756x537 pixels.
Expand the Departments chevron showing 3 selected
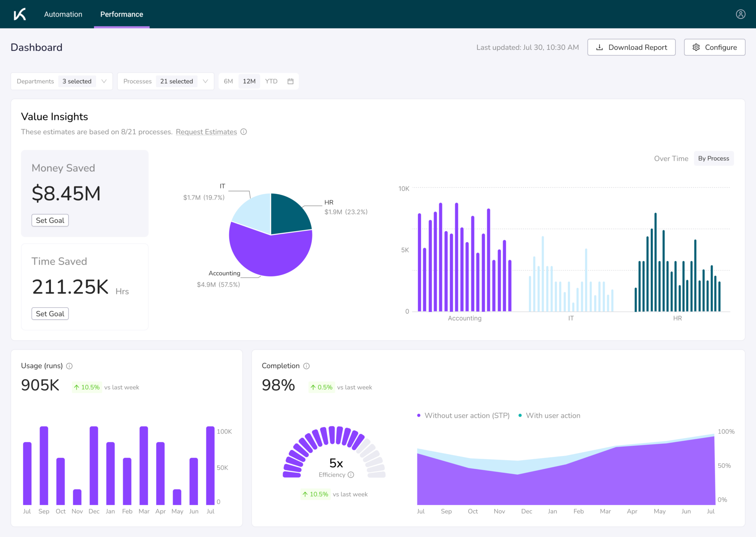click(104, 81)
